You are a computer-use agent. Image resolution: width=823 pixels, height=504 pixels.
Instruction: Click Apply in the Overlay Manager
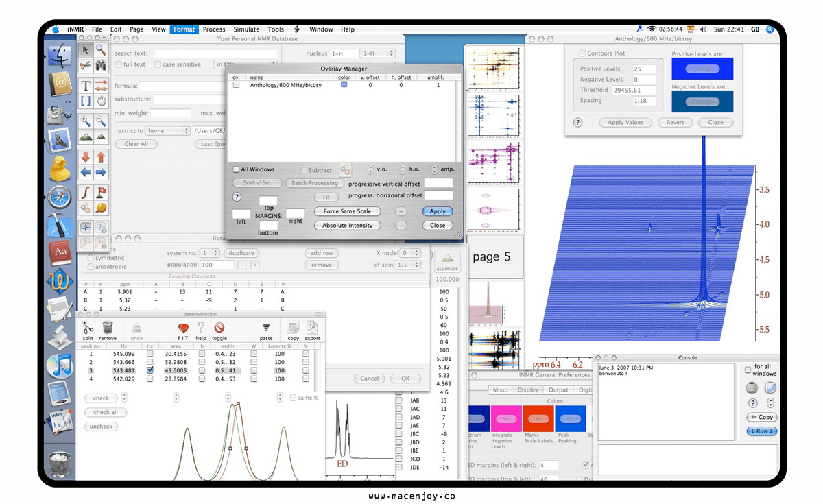(438, 211)
